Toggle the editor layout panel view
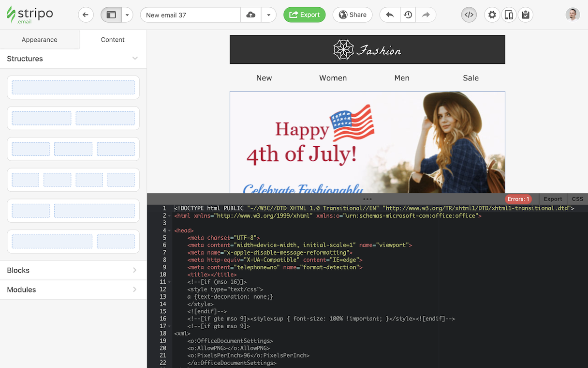 111,15
